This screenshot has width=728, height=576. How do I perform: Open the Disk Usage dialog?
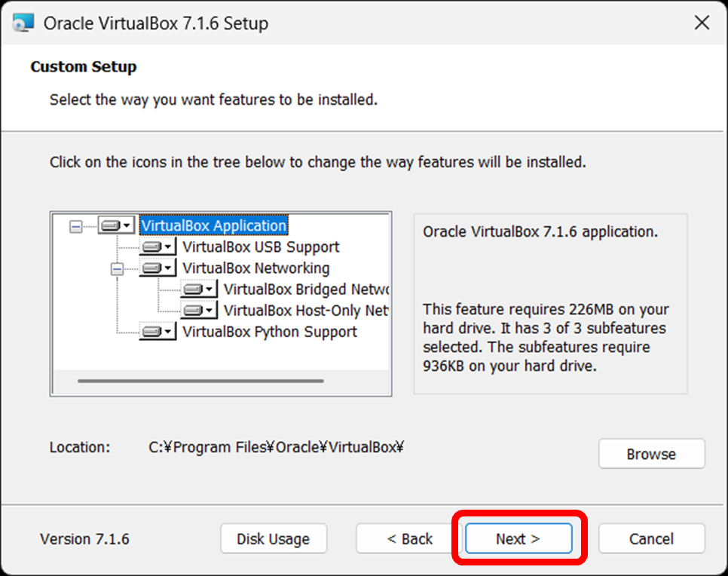click(274, 539)
